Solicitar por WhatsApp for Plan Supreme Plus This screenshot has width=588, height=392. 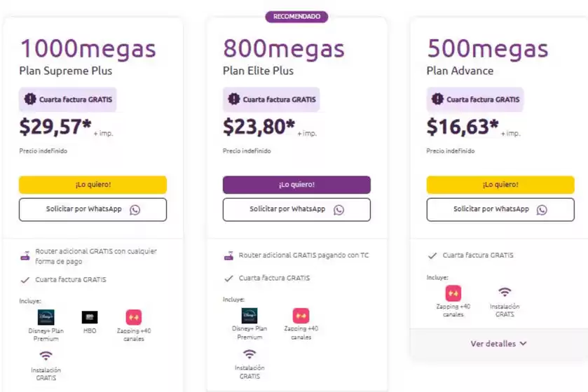click(93, 209)
